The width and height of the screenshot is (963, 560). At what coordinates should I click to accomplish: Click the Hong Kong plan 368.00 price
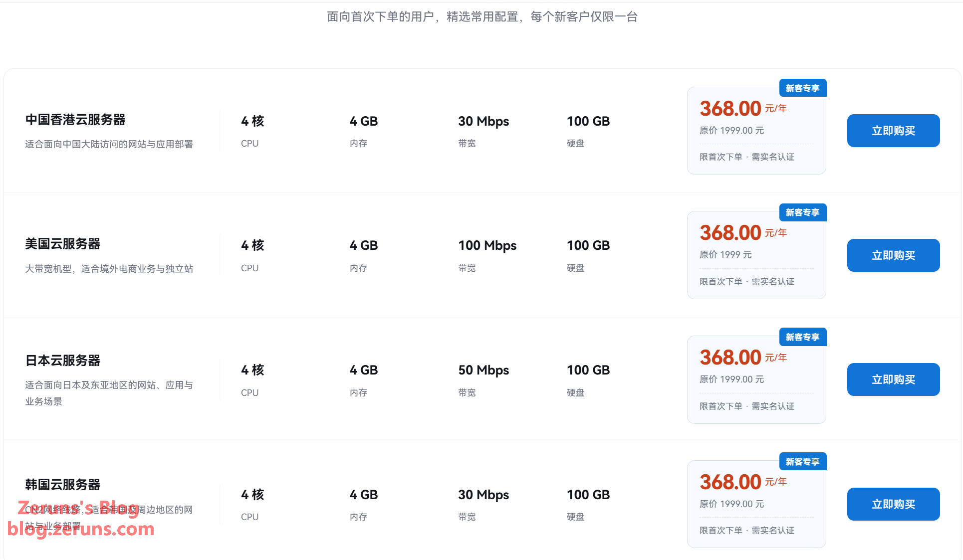pos(730,108)
